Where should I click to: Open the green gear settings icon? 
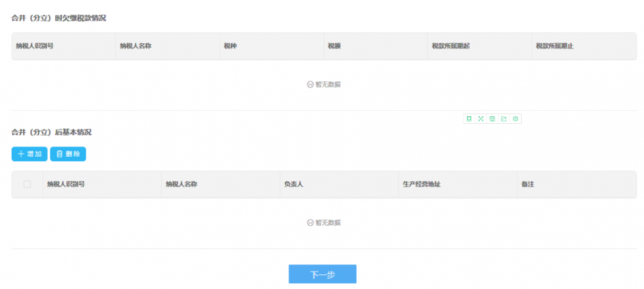[x=515, y=119]
